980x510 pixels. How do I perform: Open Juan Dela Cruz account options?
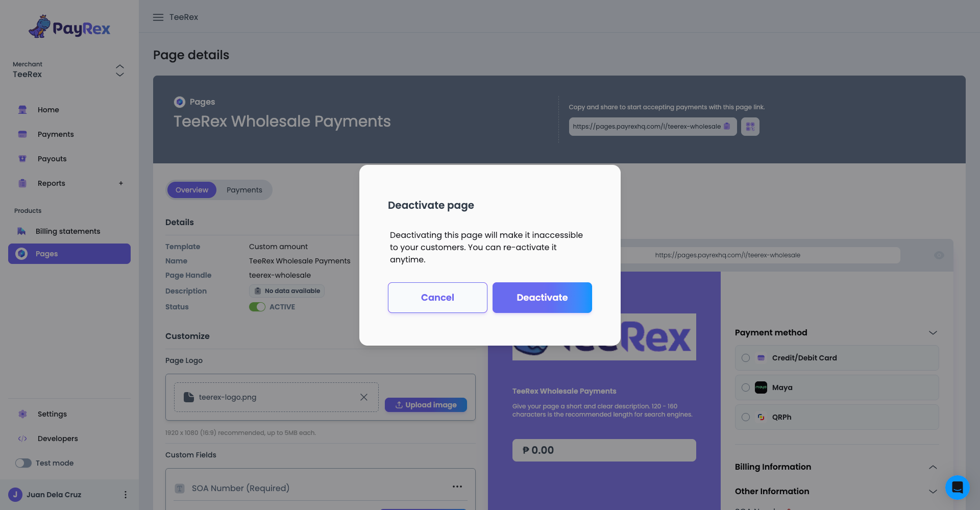[126, 495]
